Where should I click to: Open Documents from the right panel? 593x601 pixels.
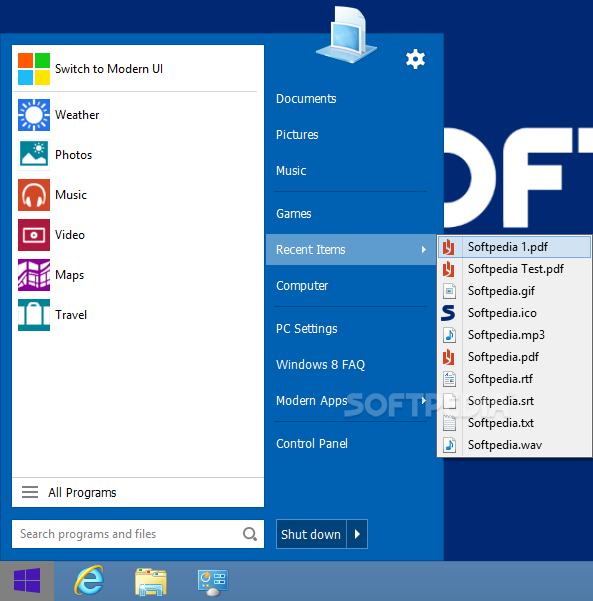[306, 99]
